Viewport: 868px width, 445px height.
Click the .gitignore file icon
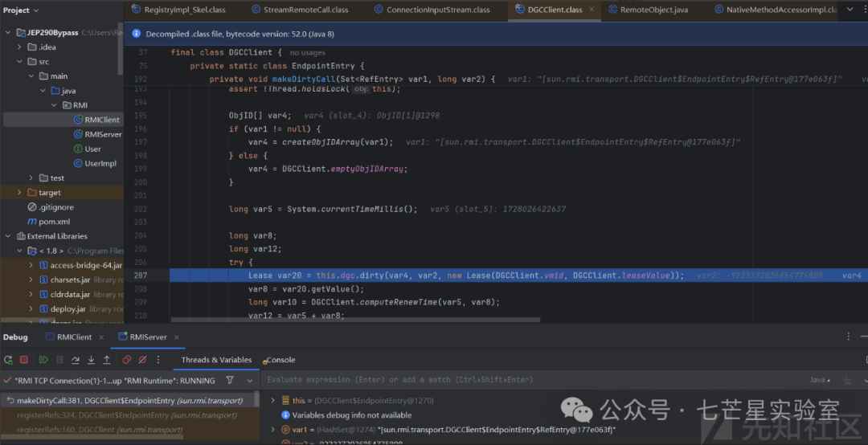pos(31,207)
